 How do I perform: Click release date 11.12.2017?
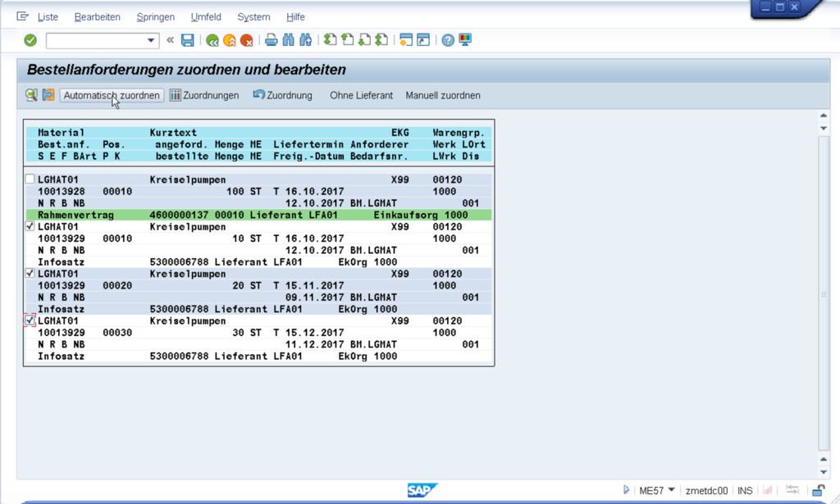pos(314,344)
